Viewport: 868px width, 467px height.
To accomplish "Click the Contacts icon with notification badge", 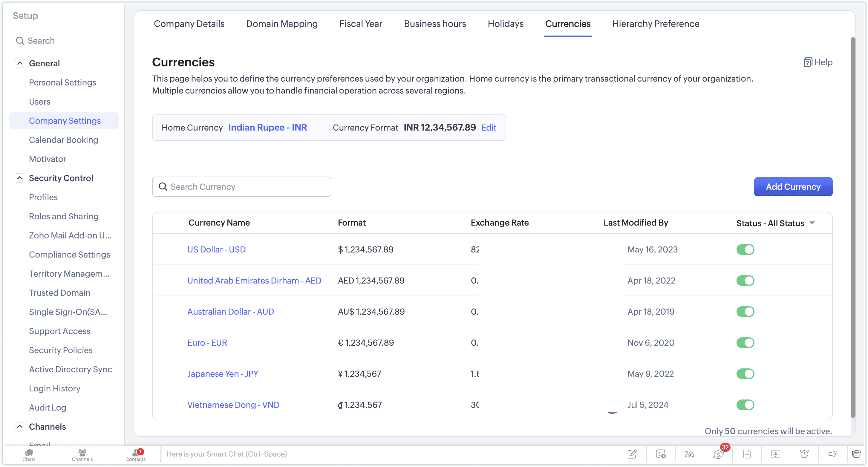I will coord(135,454).
